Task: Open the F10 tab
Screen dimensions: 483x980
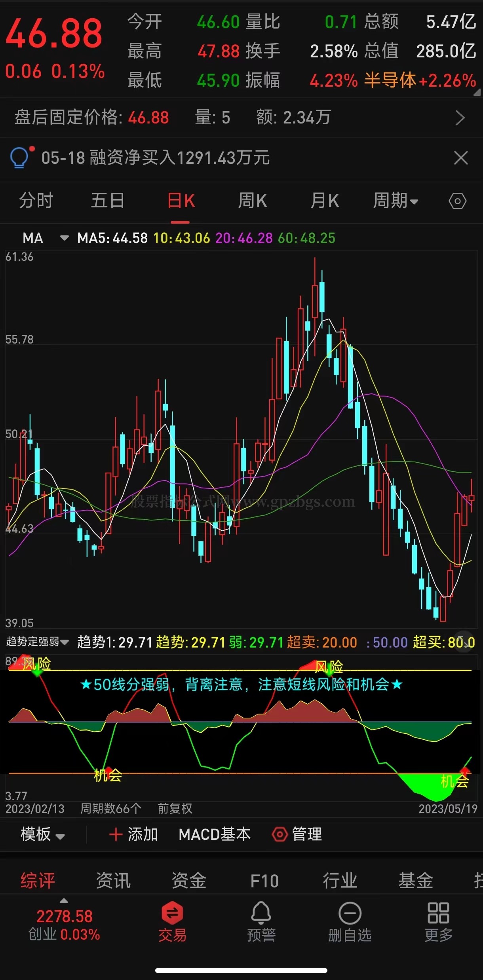Action: click(x=264, y=881)
